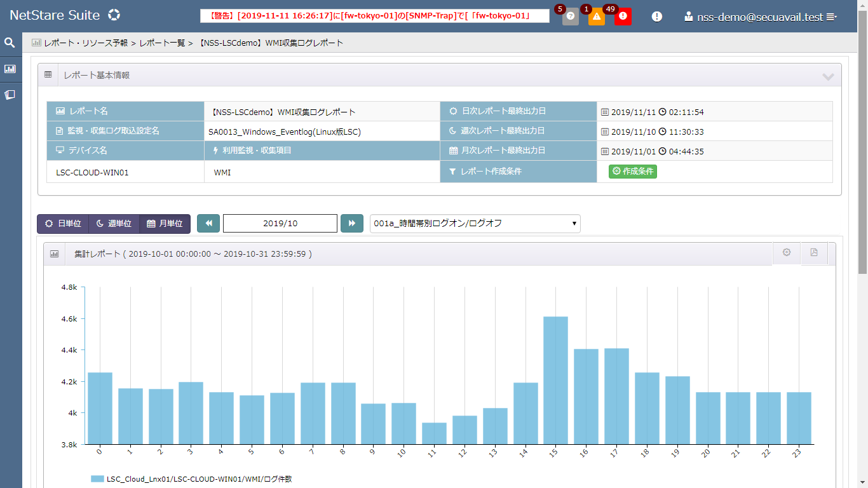Click the bar for hour 23
Viewport: 868px width, 488px height.
tap(799, 418)
